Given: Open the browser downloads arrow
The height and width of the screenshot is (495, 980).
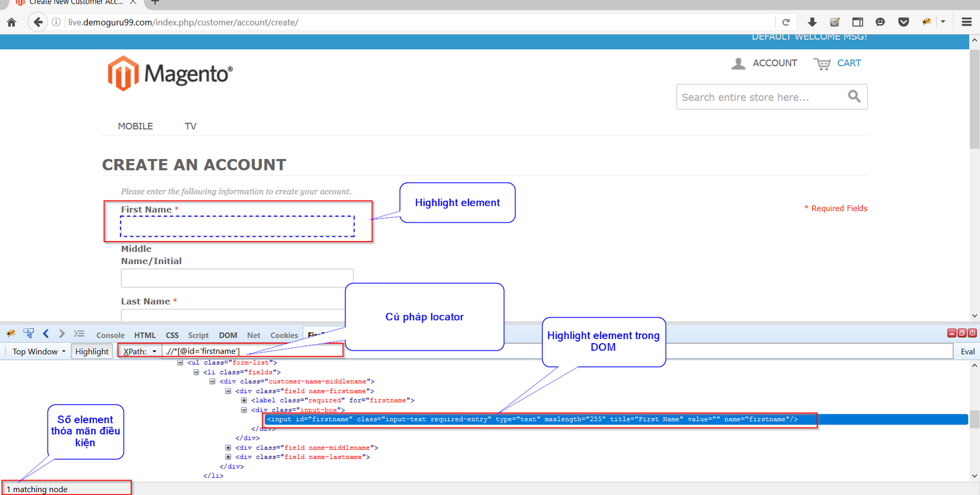Looking at the screenshot, I should pos(812,23).
